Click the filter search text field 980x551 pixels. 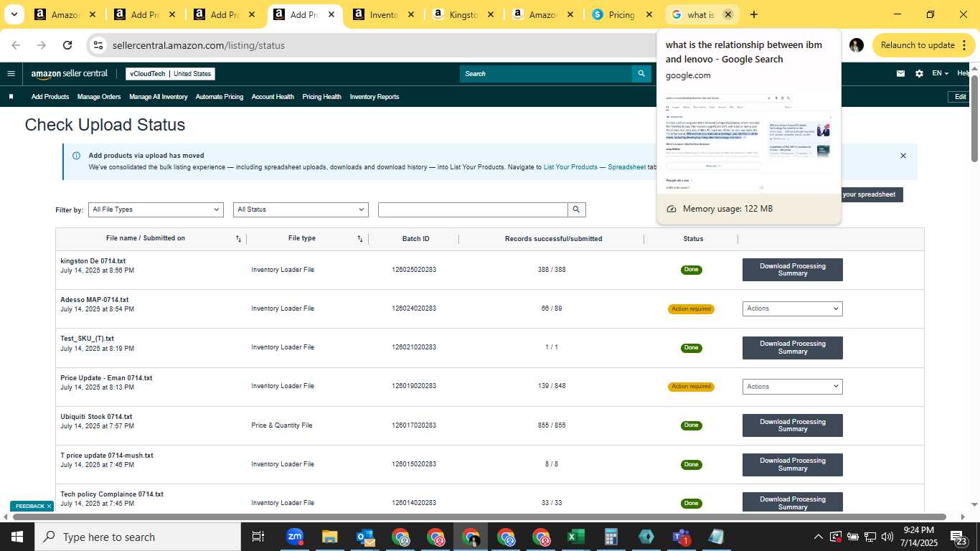tap(473, 209)
